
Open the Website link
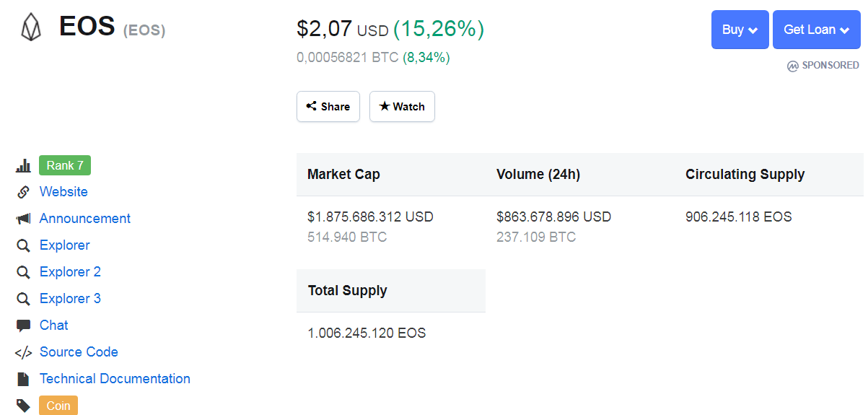(63, 192)
